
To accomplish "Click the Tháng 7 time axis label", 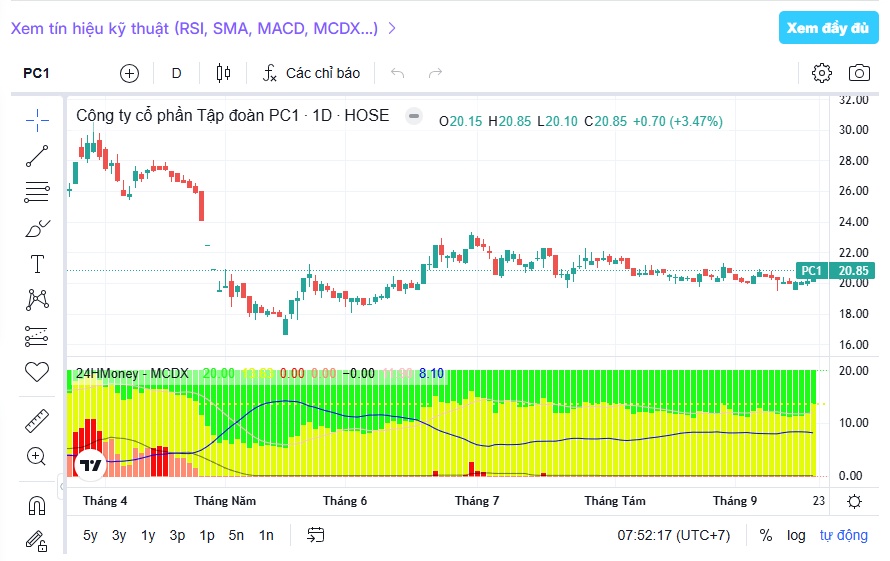I will (477, 501).
